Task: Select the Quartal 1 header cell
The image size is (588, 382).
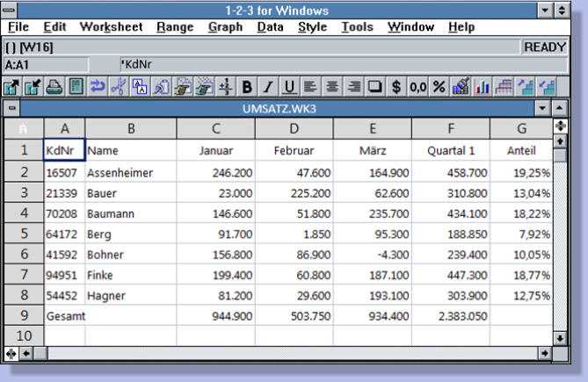Action: (451, 150)
